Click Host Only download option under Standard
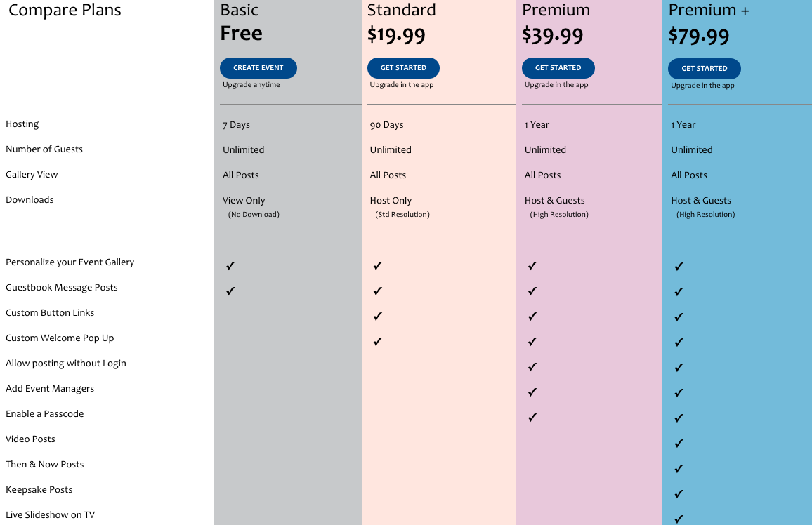Viewport: 812px width, 525px height. (391, 200)
